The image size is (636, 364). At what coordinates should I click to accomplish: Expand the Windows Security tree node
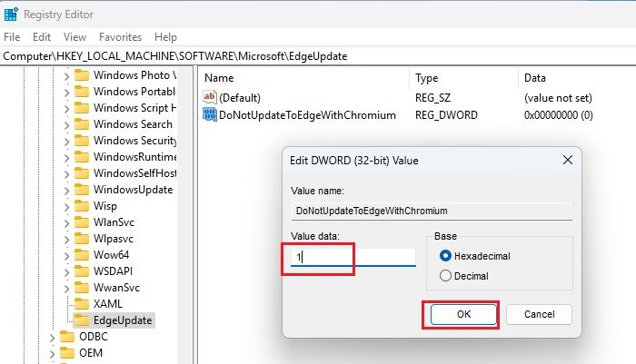coord(66,141)
